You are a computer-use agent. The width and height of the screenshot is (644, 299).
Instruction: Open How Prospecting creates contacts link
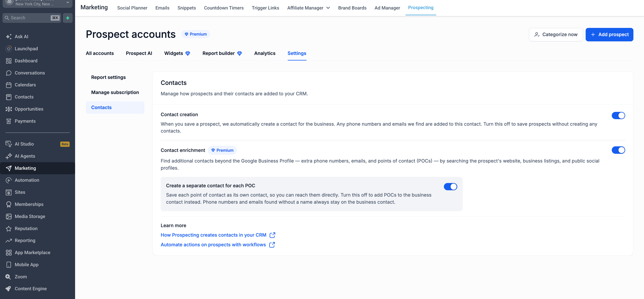click(x=214, y=235)
